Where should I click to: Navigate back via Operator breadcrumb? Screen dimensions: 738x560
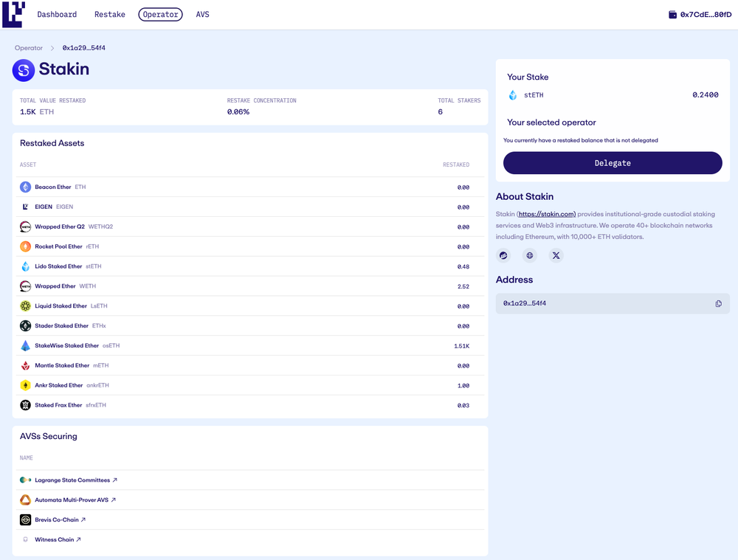[x=29, y=48]
